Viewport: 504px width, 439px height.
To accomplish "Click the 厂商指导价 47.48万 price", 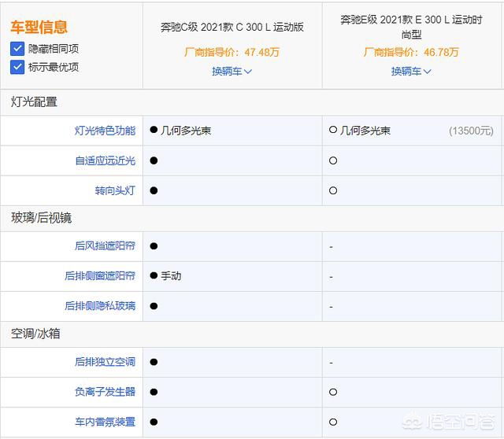I will tap(232, 52).
